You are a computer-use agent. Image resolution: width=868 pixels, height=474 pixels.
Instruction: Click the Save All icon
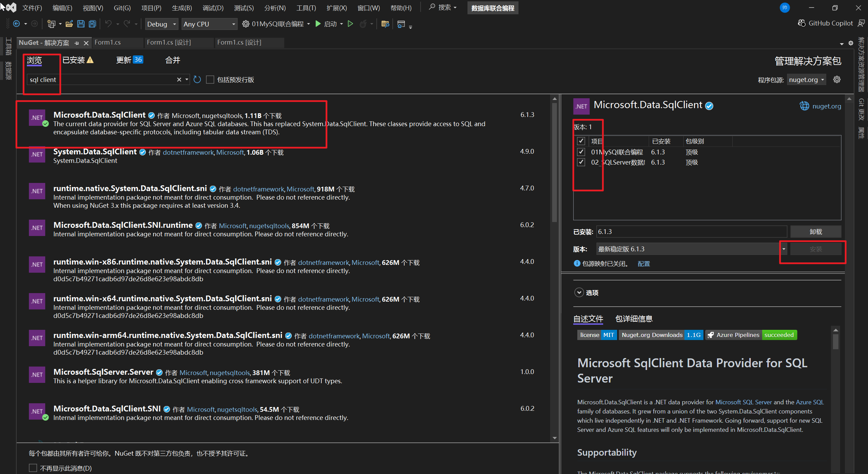coord(92,24)
